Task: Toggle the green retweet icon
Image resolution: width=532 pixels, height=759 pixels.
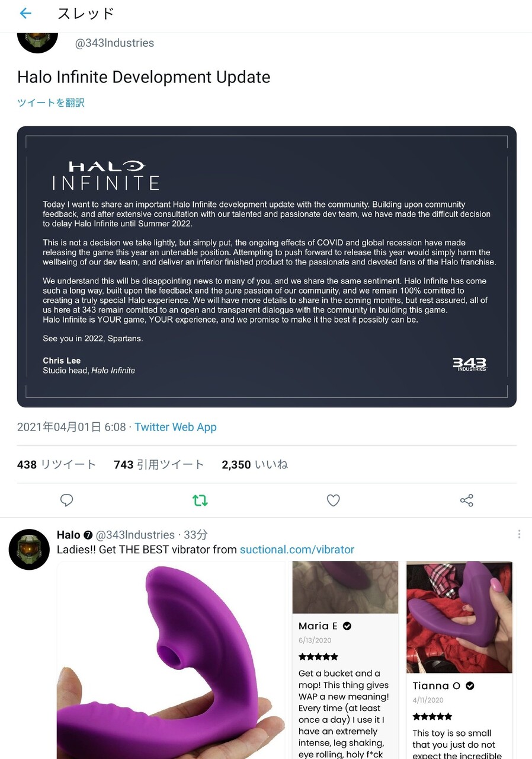Action: pyautogui.click(x=200, y=500)
